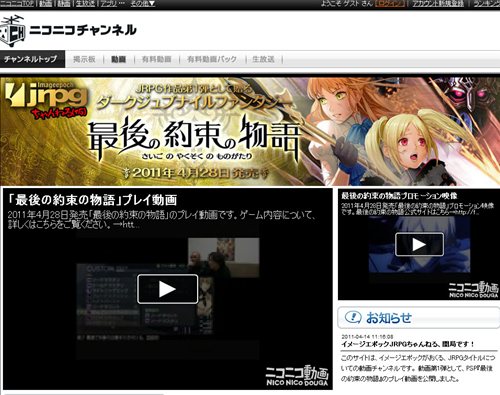Viewport: 500px width, 395px height.
Task: Open the イメージエポックJRPGちゃんねる、開局です！ news headline
Action: click(408, 344)
